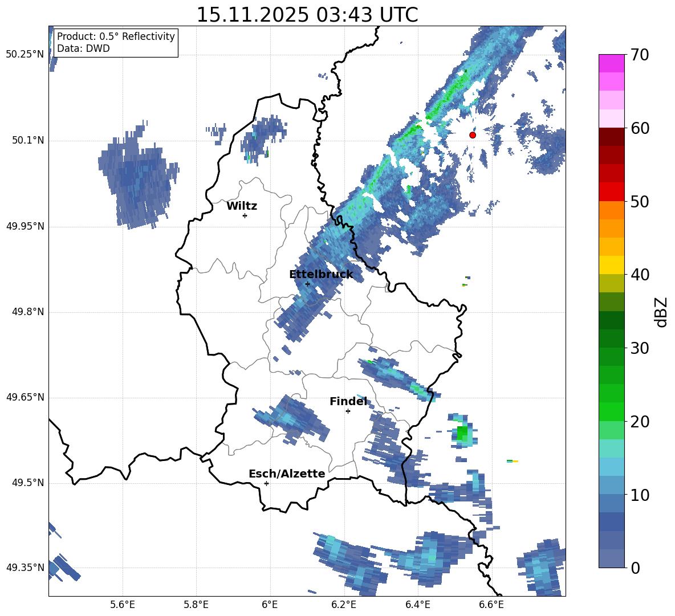675x616 pixels.
Task: Click the Product: 0.5° Reflectivity text
Action: pos(116,36)
